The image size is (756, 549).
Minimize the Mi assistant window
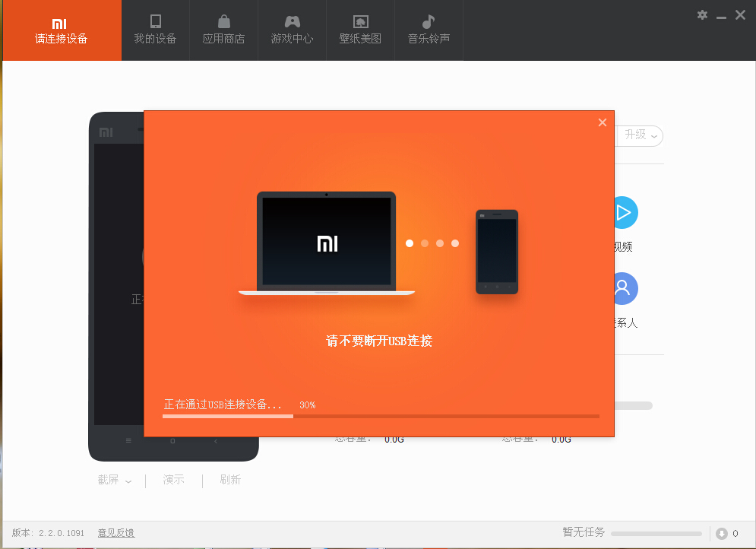click(721, 16)
